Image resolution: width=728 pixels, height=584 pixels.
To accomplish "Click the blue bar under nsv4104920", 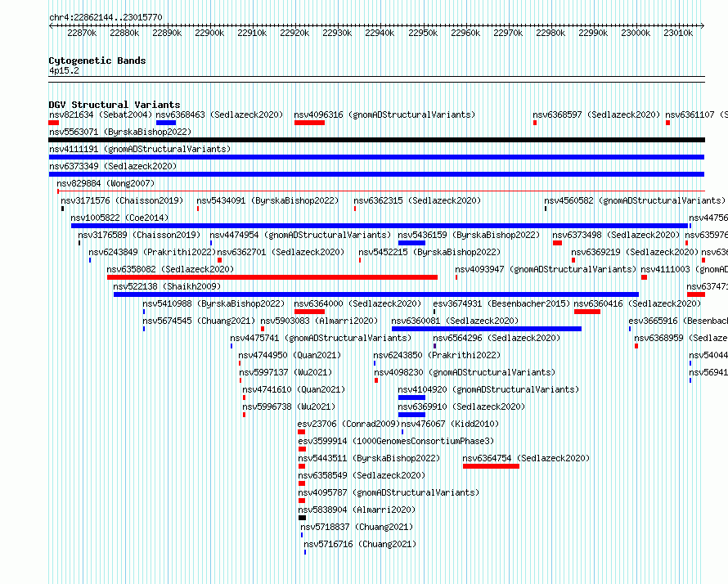I will [411, 398].
